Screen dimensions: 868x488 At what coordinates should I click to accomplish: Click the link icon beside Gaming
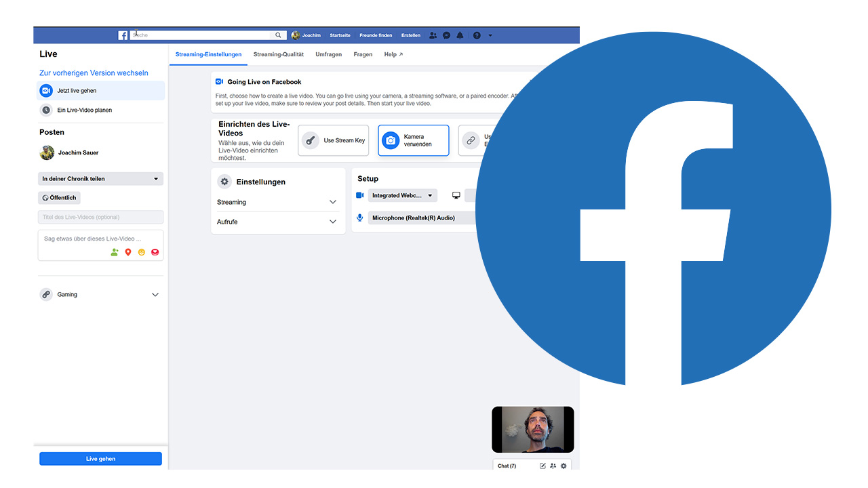pos(46,295)
